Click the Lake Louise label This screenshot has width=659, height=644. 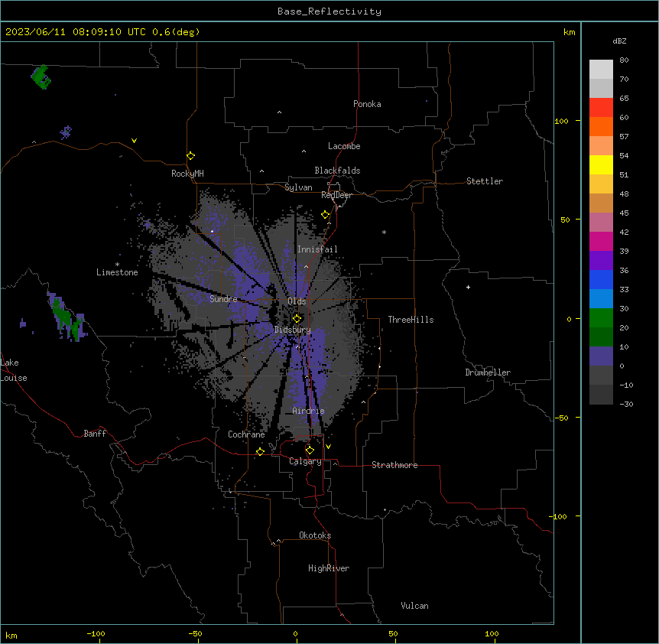(x=14, y=370)
